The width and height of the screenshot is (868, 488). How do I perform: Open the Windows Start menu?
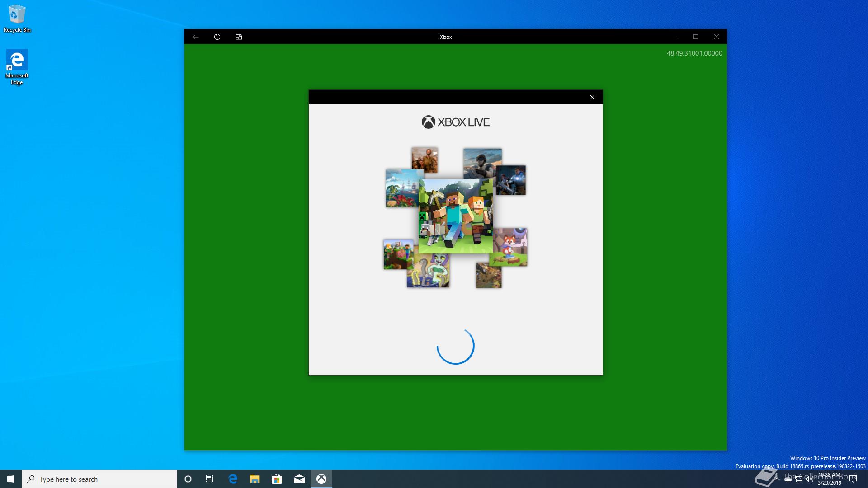[x=11, y=479]
